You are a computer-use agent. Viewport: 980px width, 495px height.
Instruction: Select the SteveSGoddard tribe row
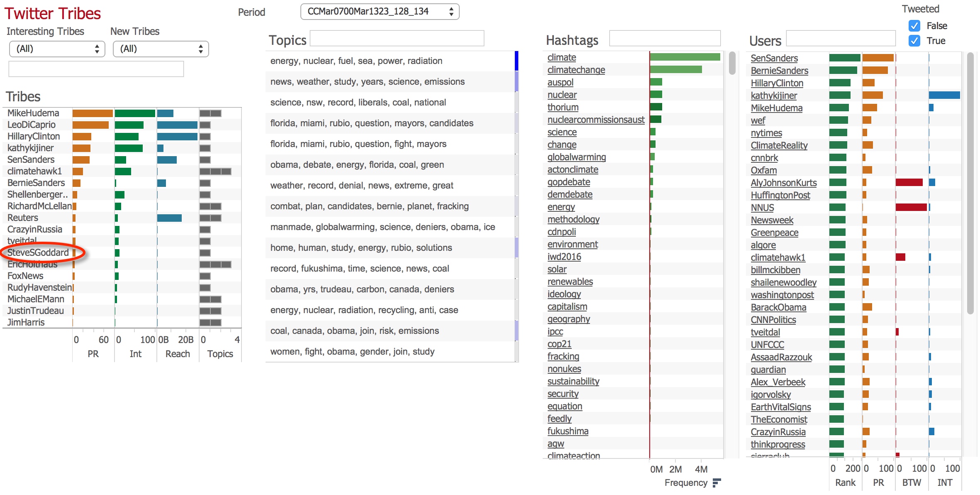38,252
